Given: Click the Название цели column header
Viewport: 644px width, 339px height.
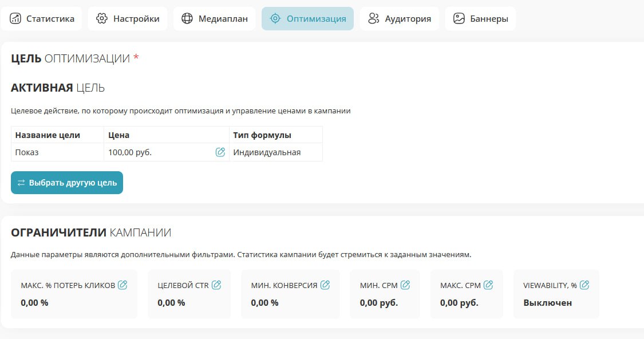Looking at the screenshot, I should (57, 135).
